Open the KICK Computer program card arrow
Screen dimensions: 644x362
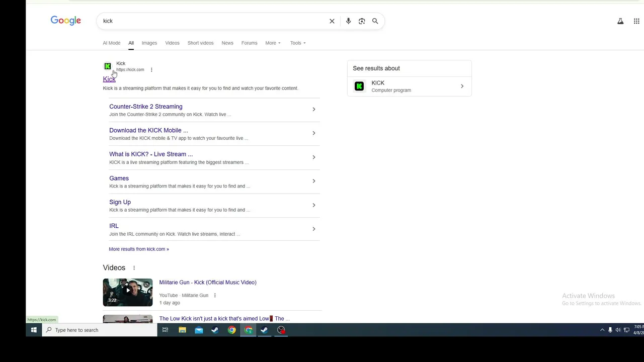[x=462, y=86]
